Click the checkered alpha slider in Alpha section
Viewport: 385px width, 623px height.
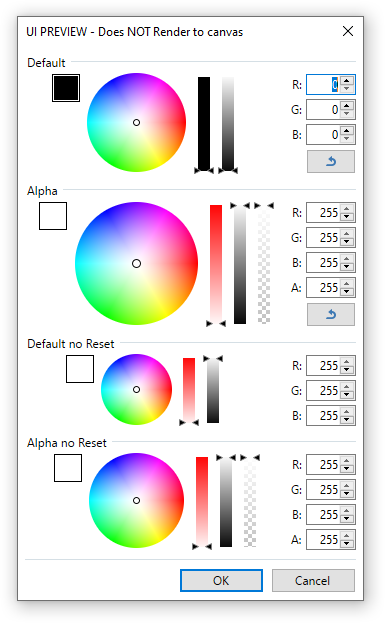[264, 266]
